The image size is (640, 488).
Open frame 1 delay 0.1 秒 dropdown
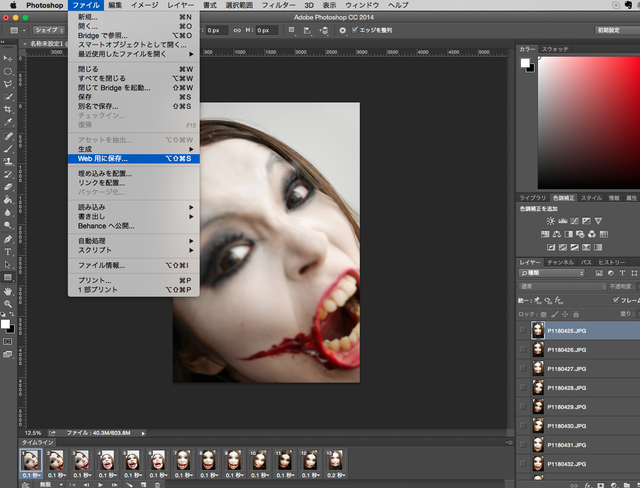click(31, 475)
